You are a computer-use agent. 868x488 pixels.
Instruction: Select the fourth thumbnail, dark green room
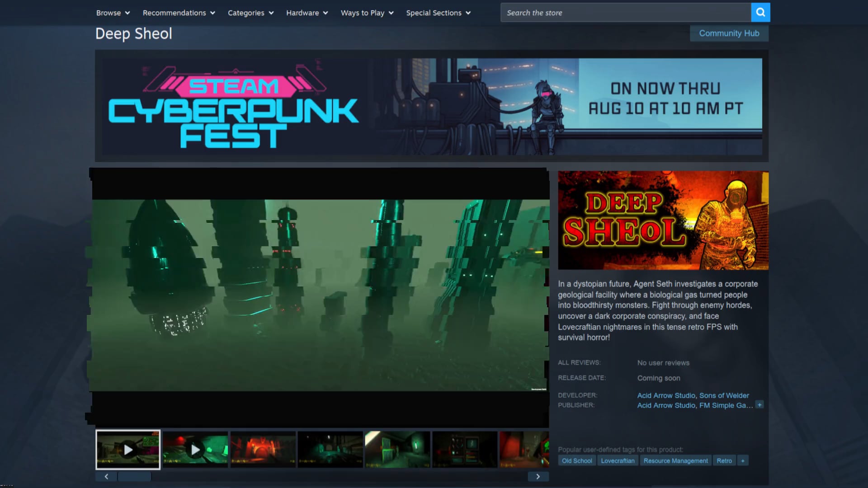[330, 450]
